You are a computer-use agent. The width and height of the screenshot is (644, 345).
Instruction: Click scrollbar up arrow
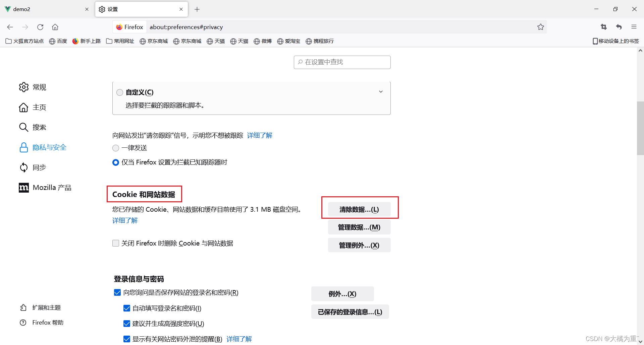tap(640, 51)
